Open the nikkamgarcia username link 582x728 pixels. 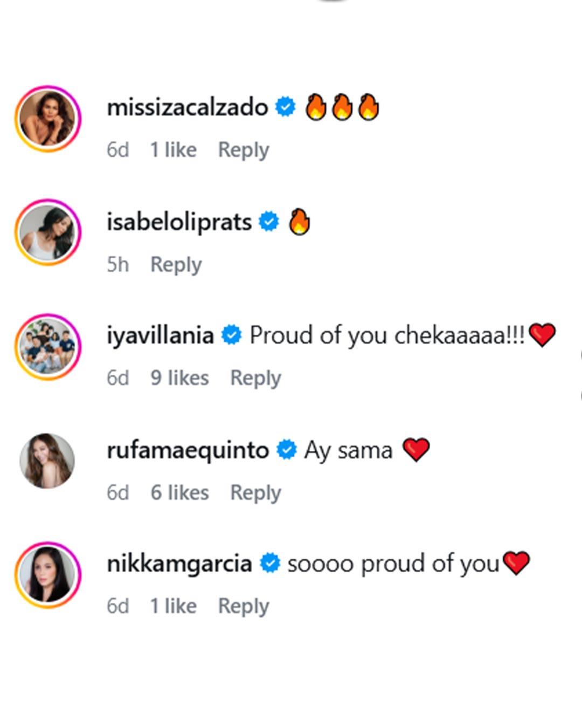[179, 564]
